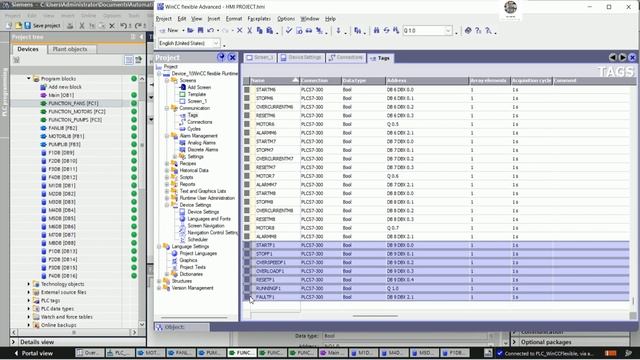This screenshot has height=360, width=640.
Task: Open the Faceplates menu
Action: 259,19
